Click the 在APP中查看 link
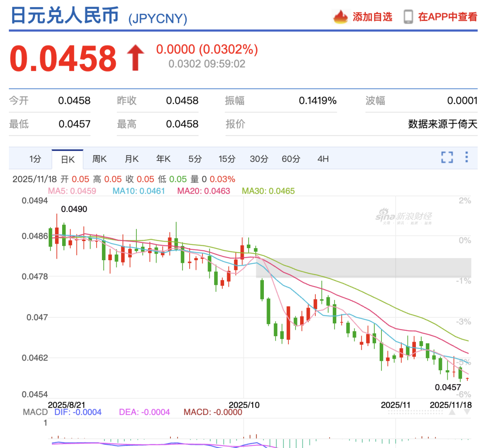 (448, 16)
